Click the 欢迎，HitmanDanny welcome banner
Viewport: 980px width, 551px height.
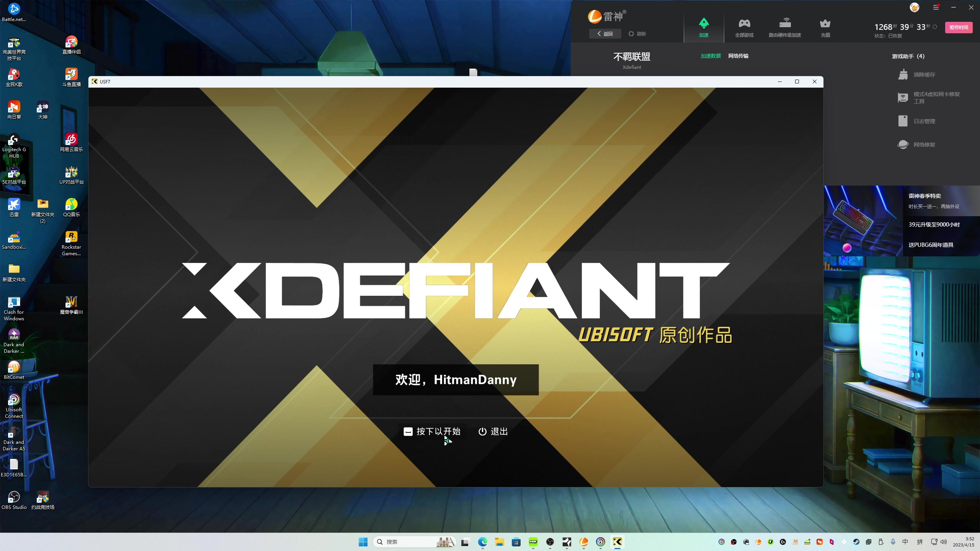click(456, 380)
